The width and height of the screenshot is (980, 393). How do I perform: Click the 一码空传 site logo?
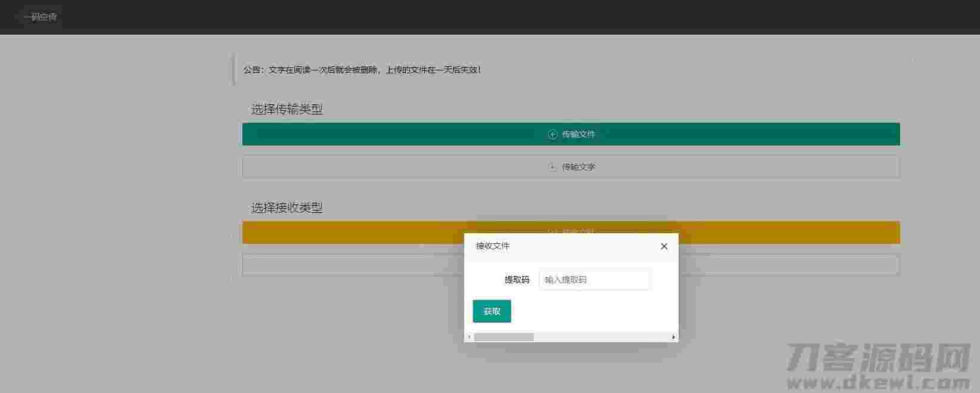click(x=40, y=17)
